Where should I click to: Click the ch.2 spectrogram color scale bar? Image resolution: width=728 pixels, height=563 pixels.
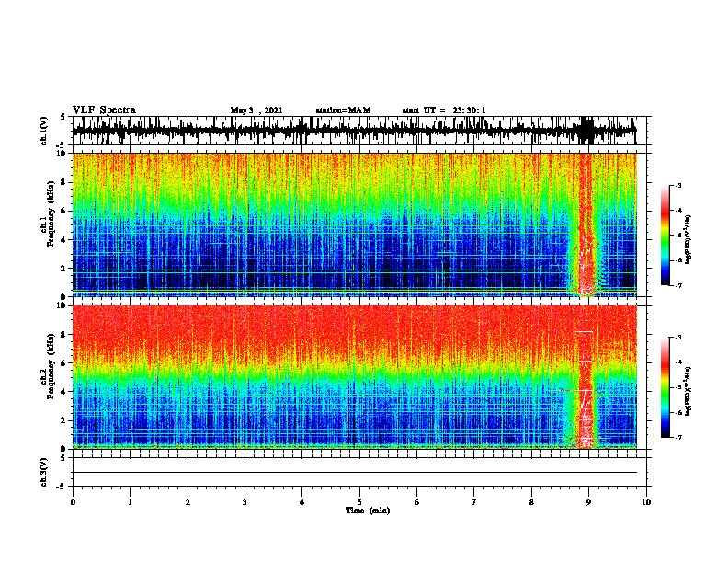coord(665,387)
